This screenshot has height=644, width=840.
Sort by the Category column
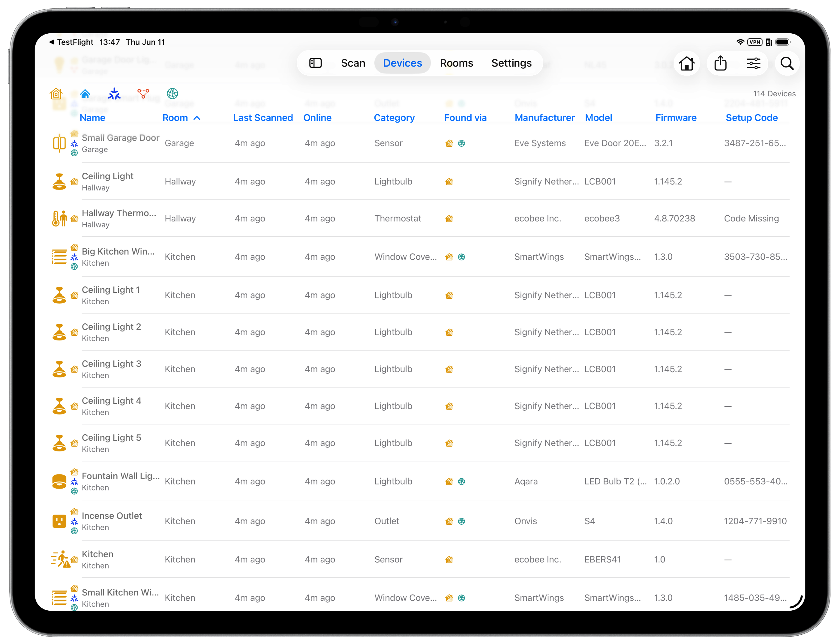click(394, 118)
